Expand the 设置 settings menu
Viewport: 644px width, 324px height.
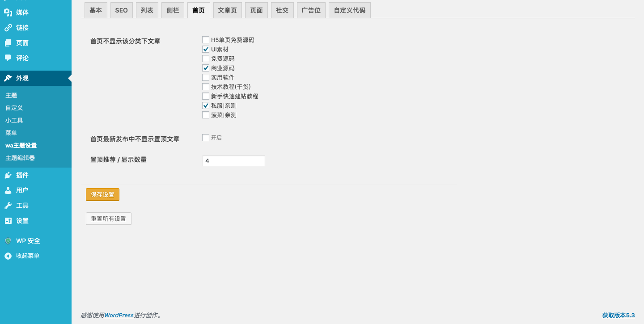pos(22,221)
